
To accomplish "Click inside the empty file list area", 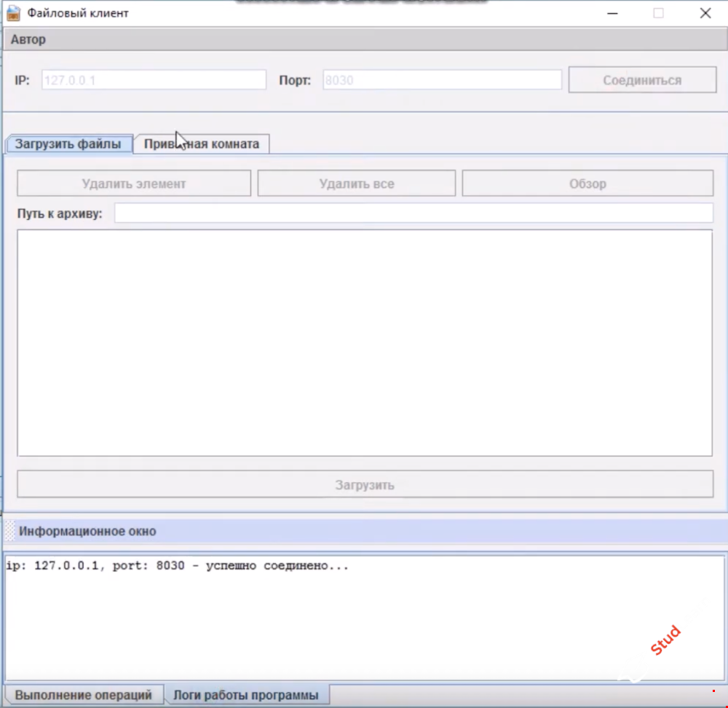I will 364,343.
